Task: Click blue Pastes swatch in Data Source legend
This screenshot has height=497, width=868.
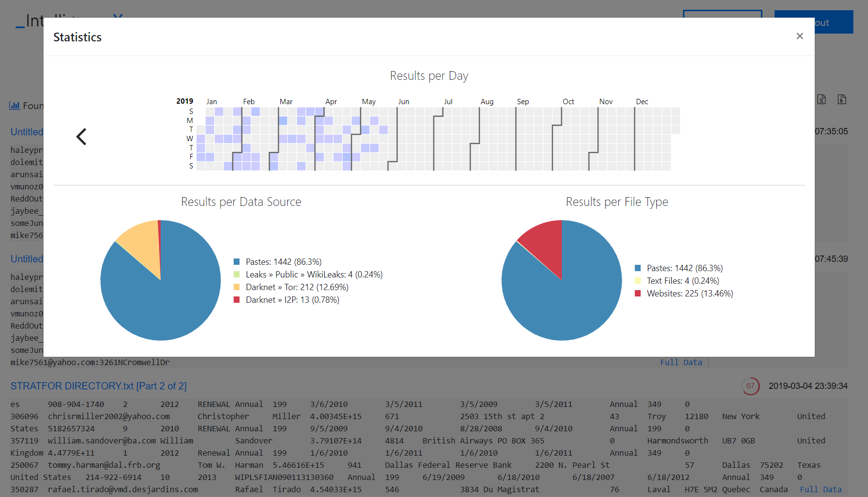Action: [x=237, y=262]
